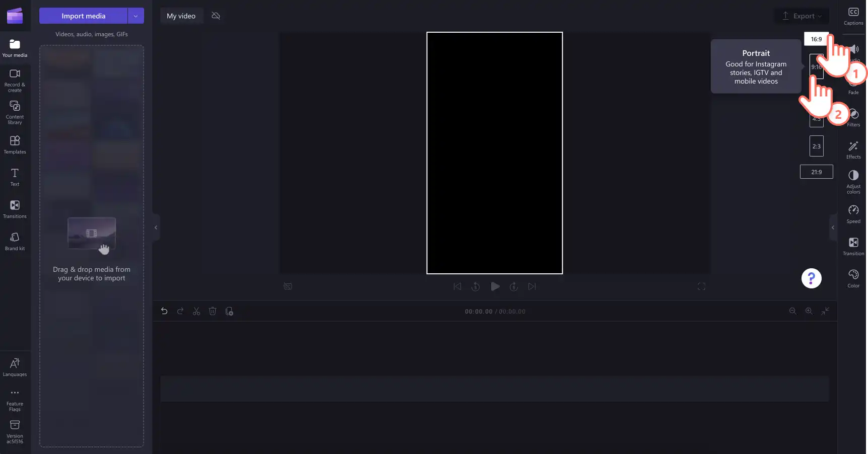The height and width of the screenshot is (454, 868).
Task: Open the Record & create panel
Action: [15, 80]
